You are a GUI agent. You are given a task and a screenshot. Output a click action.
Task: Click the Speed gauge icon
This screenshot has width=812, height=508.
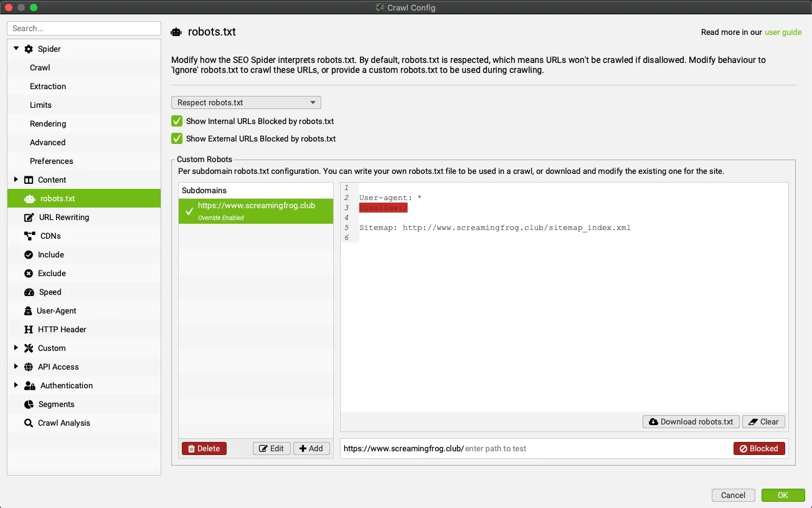pyautogui.click(x=29, y=292)
